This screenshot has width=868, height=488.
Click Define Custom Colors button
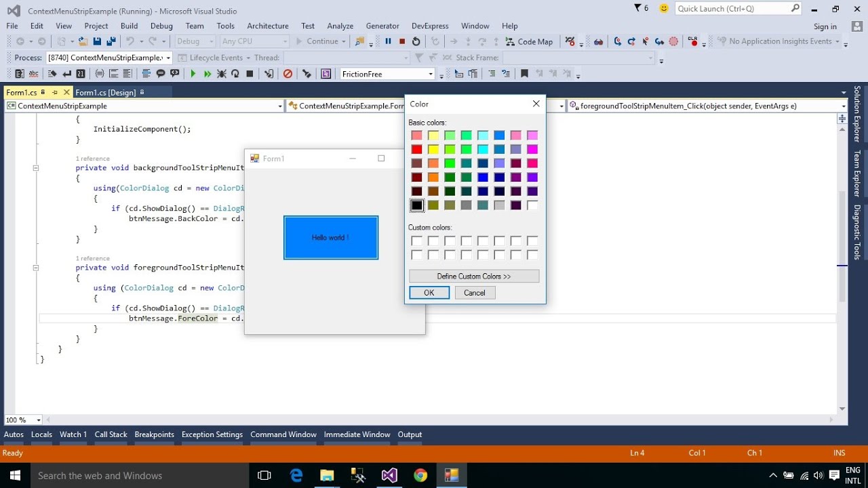[x=474, y=277]
